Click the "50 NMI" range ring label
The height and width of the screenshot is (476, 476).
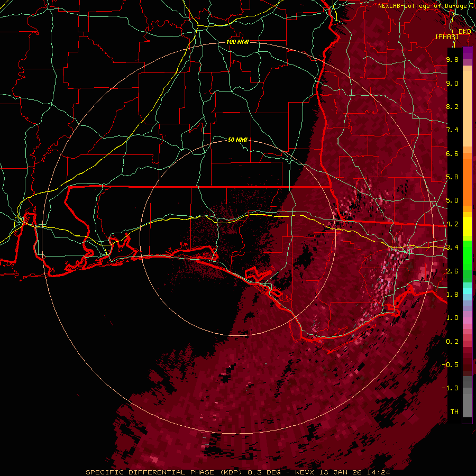(x=237, y=140)
